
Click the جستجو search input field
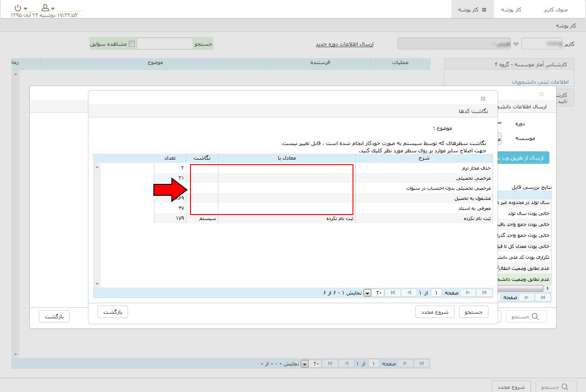[165, 44]
